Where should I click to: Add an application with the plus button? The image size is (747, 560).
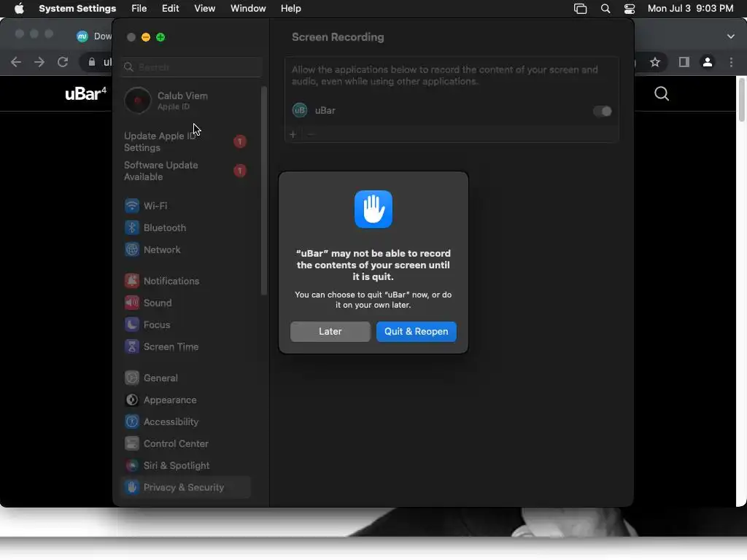click(293, 135)
